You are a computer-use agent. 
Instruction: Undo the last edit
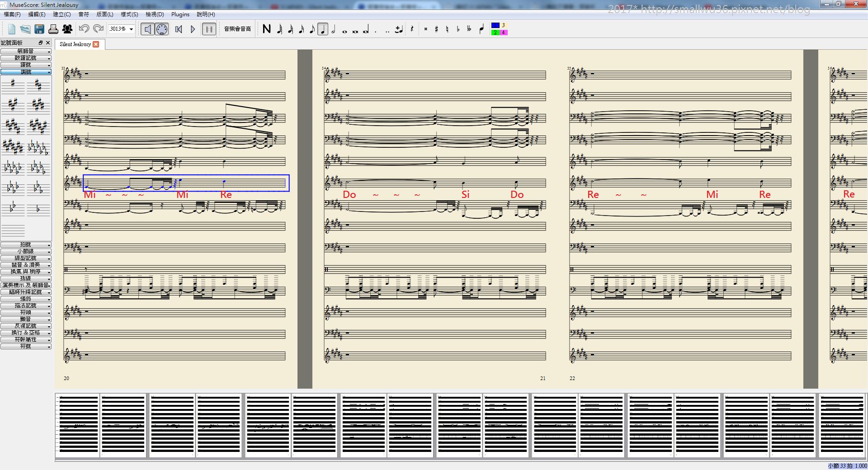tap(84, 29)
